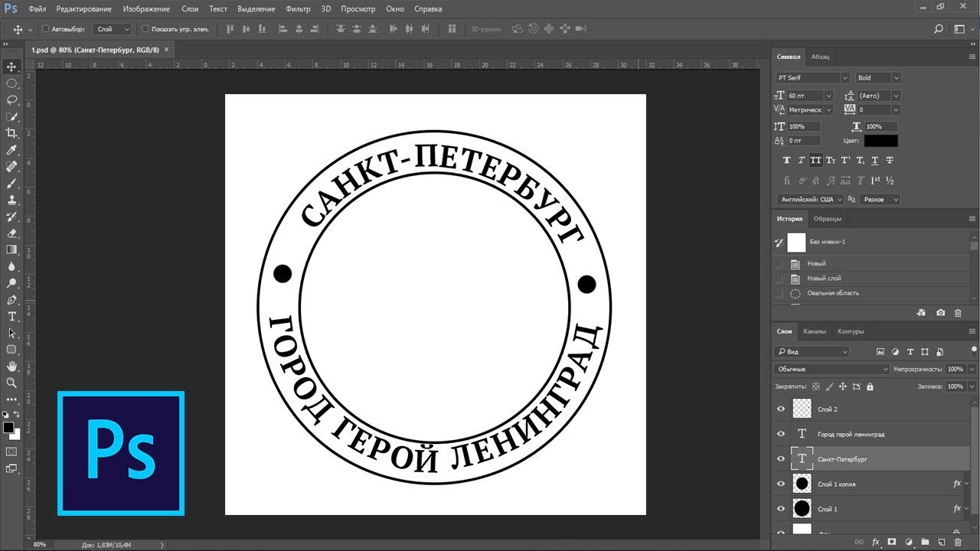The height and width of the screenshot is (551, 980).
Task: Select the Pen tool
Action: point(11,300)
